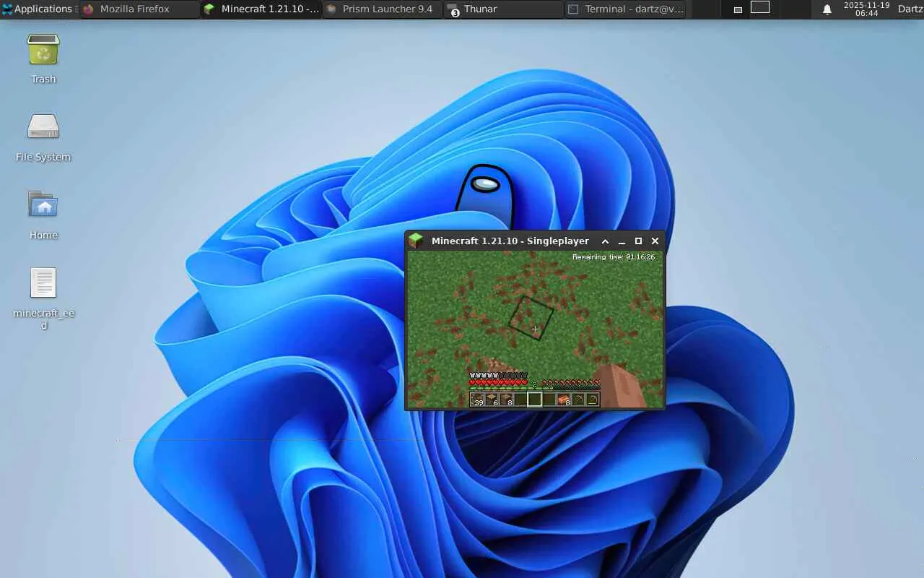Roll up the Minecraft window with the caret button
This screenshot has width=924, height=578.
coord(605,241)
